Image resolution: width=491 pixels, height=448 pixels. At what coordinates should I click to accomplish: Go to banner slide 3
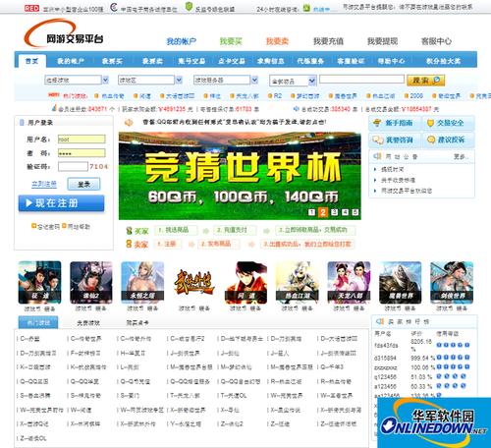pos(334,212)
